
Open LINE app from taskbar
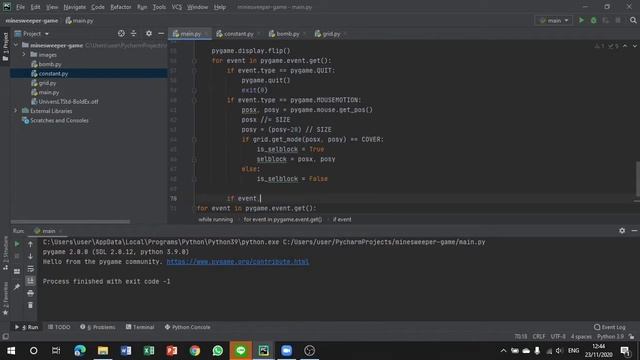[241, 351]
